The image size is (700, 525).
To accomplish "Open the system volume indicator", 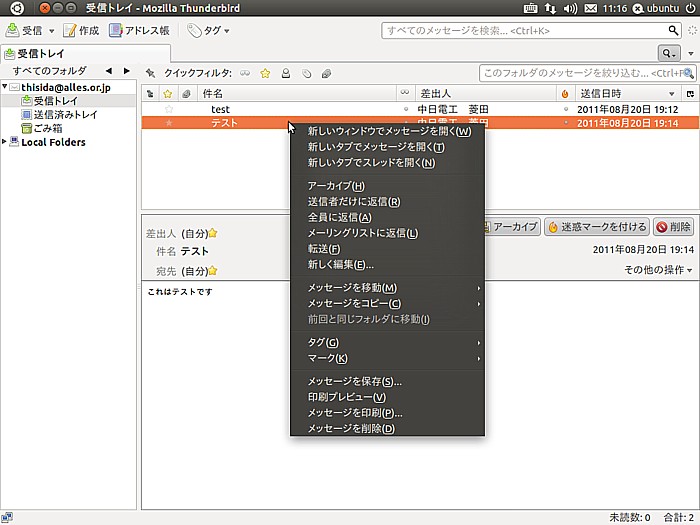I will [x=570, y=8].
